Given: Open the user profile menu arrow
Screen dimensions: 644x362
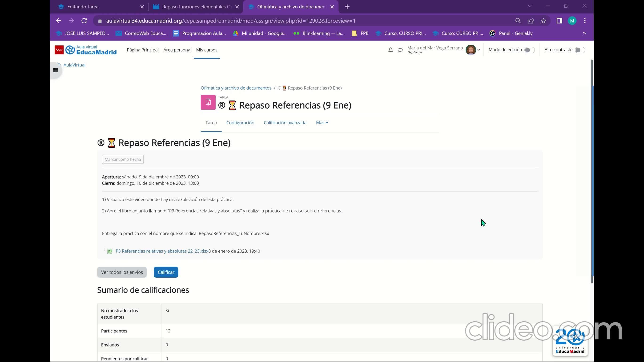Looking at the screenshot, I should [479, 50].
